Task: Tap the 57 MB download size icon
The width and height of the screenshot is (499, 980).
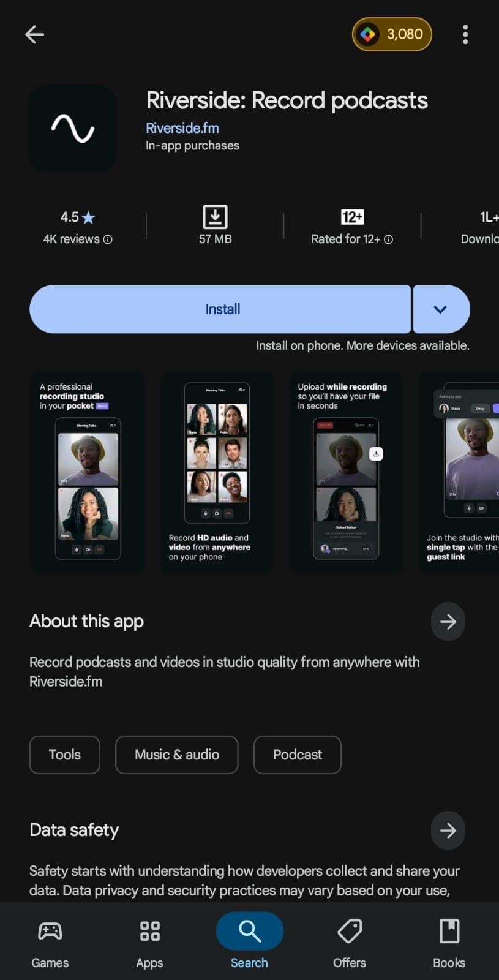Action: (215, 217)
